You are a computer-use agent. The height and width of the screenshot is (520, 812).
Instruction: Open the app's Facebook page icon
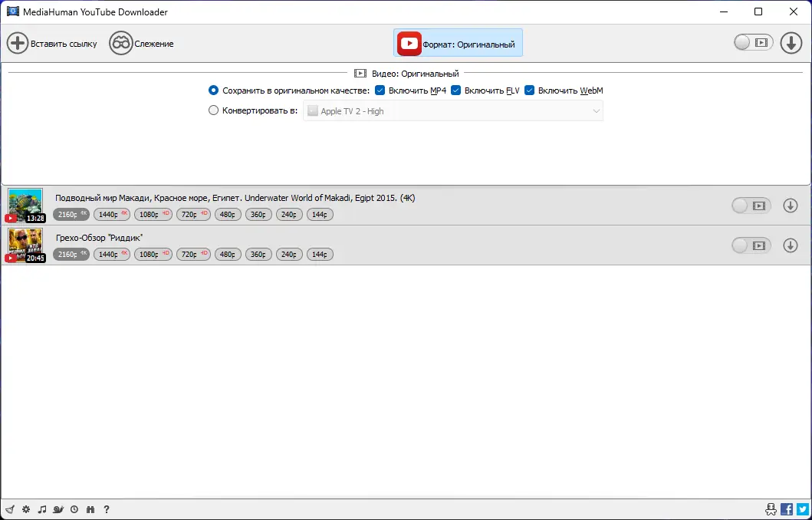click(786, 508)
